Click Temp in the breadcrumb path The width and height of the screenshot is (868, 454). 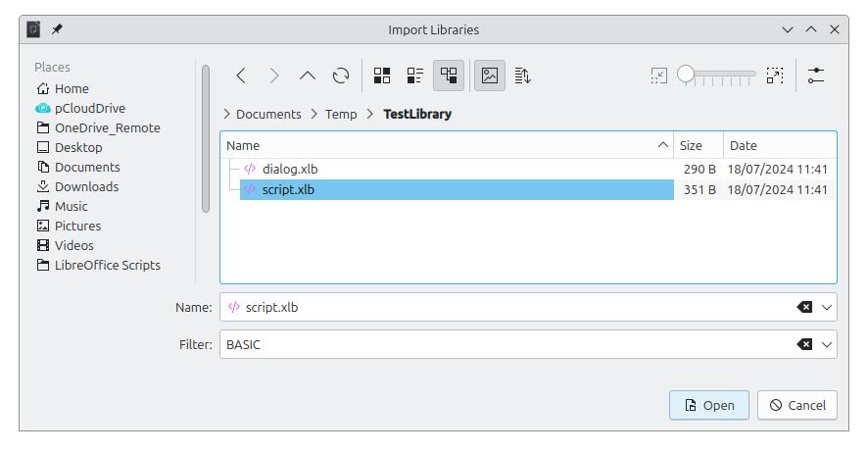coord(341,114)
